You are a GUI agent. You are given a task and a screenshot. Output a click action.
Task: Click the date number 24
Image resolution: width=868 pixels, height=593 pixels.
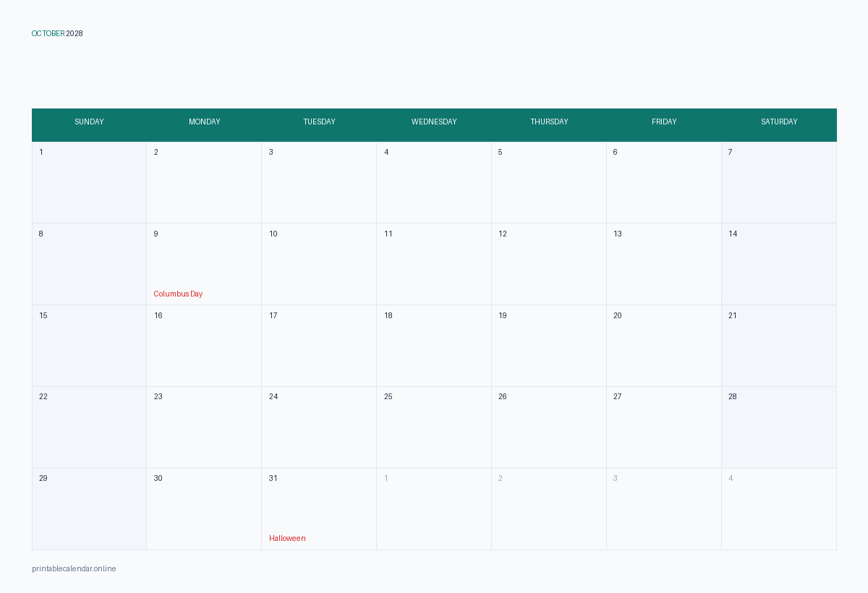[x=273, y=397]
